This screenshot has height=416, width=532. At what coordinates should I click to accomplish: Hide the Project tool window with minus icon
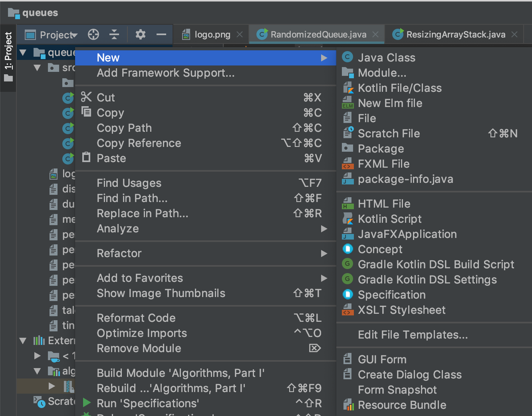(161, 35)
